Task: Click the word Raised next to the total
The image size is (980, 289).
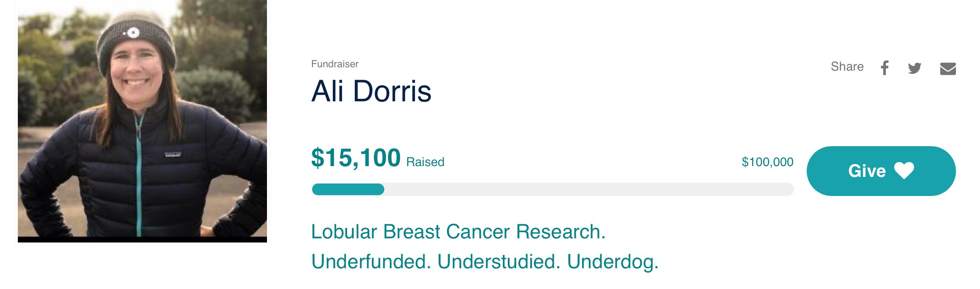Action: pos(425,161)
